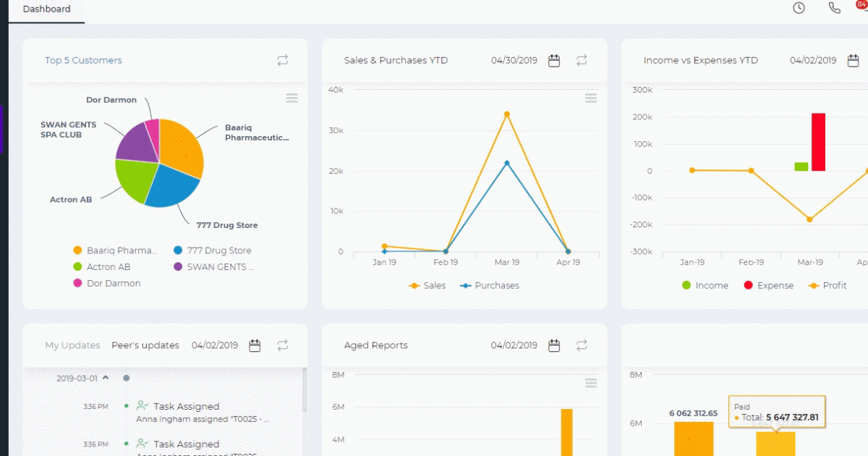Click the "Sales & Purchases YTD" heading
Image resolution: width=868 pixels, height=456 pixels.
(396, 61)
